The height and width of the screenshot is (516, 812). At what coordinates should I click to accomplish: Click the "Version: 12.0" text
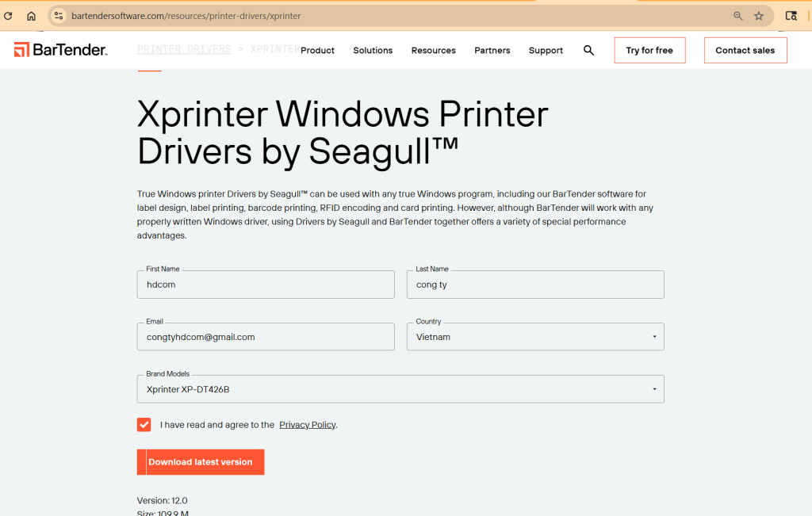click(162, 500)
